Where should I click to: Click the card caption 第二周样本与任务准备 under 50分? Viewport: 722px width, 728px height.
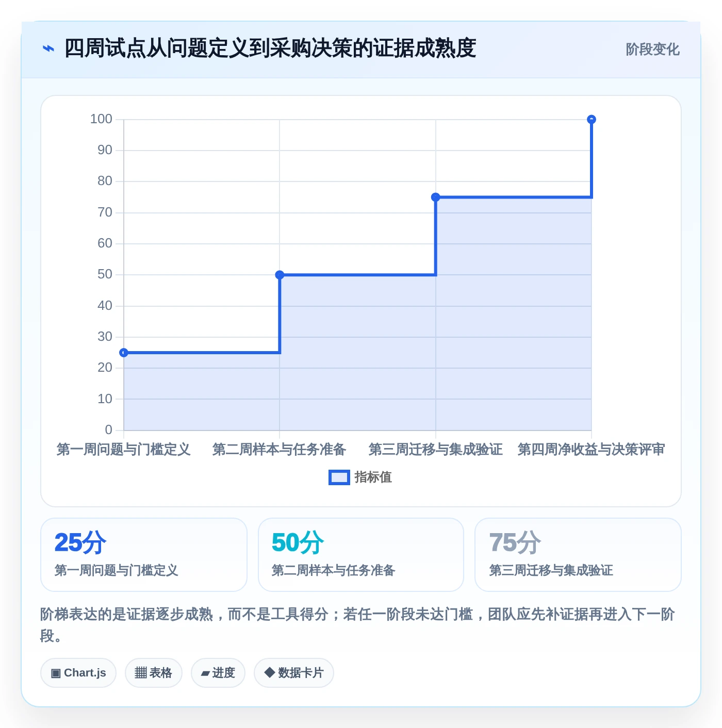coord(334,570)
